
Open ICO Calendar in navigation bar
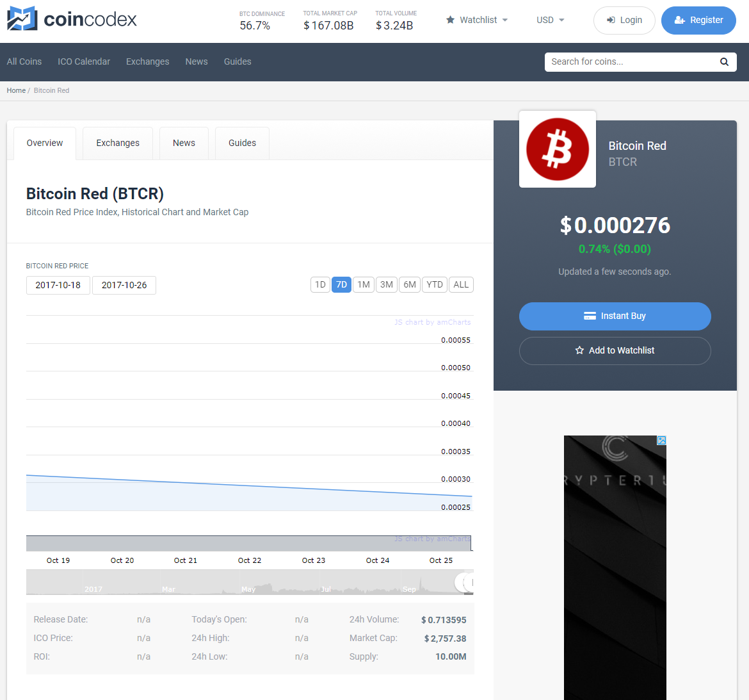(x=84, y=61)
